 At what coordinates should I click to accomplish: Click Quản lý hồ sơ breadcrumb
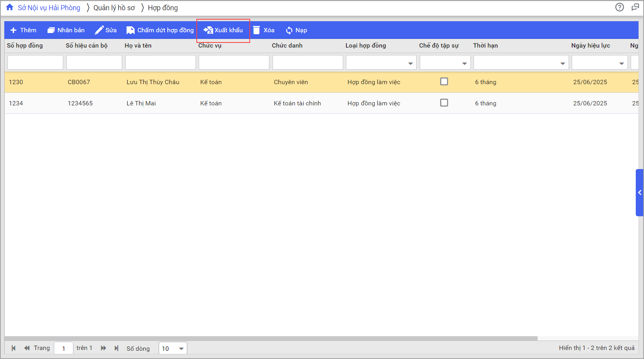pos(114,8)
